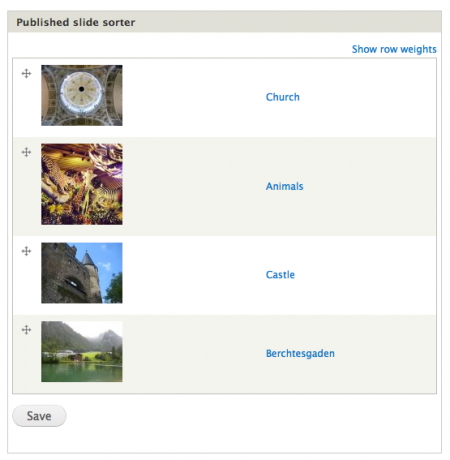The image size is (450, 460).
Task: Click blank panel space beneath the Save button
Action: [x=225, y=440]
